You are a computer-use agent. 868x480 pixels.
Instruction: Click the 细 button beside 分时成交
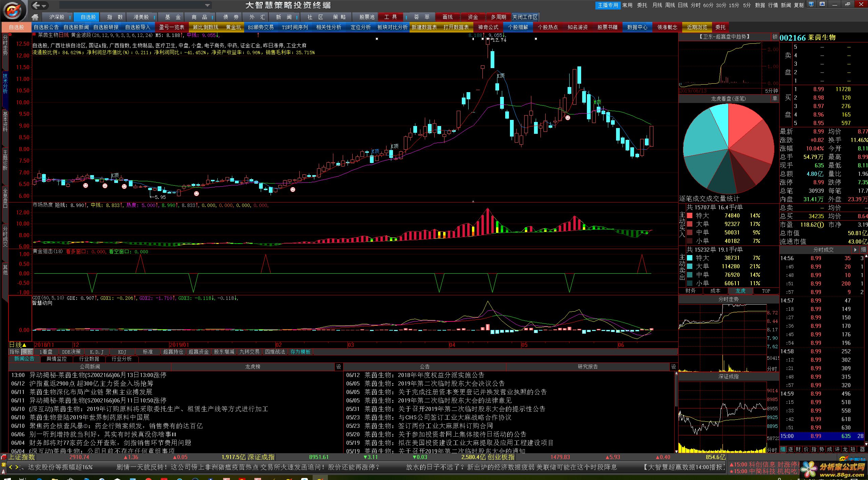coord(864,250)
